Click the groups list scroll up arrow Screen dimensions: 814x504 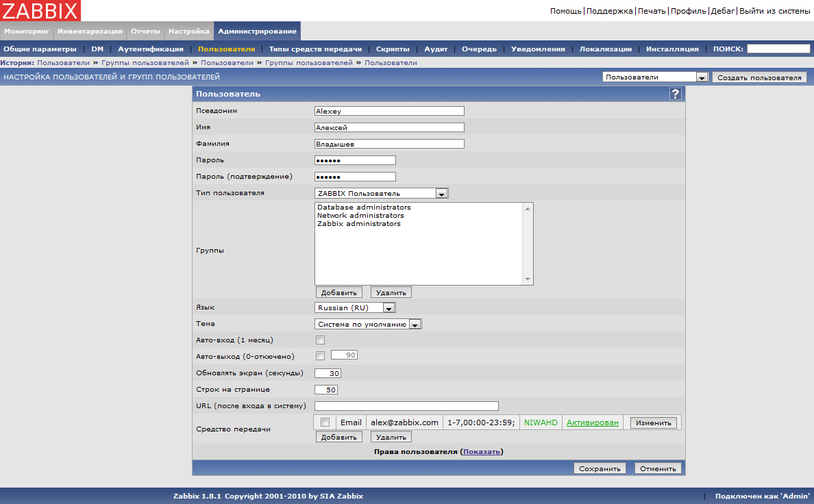pos(528,209)
